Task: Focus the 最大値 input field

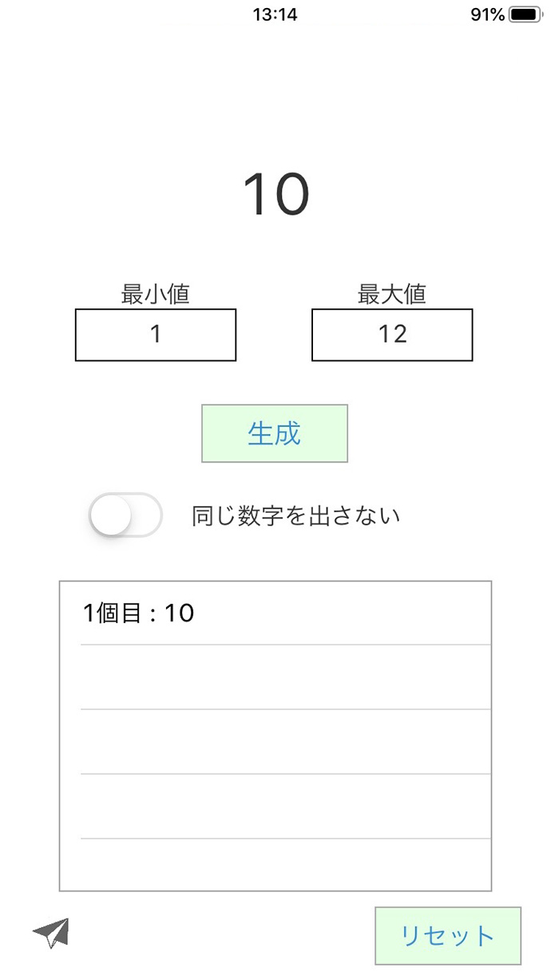Action: pos(392,335)
